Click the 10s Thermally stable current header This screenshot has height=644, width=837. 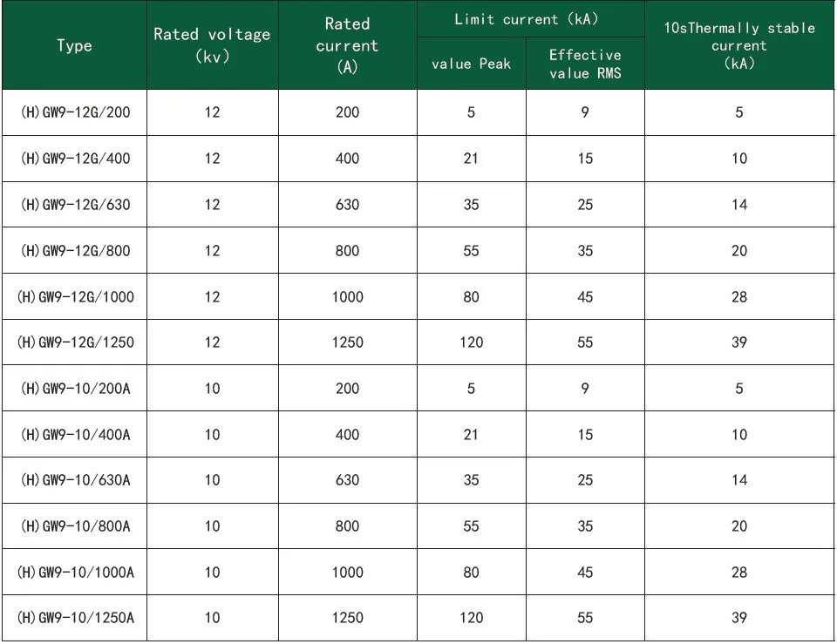[x=739, y=46]
